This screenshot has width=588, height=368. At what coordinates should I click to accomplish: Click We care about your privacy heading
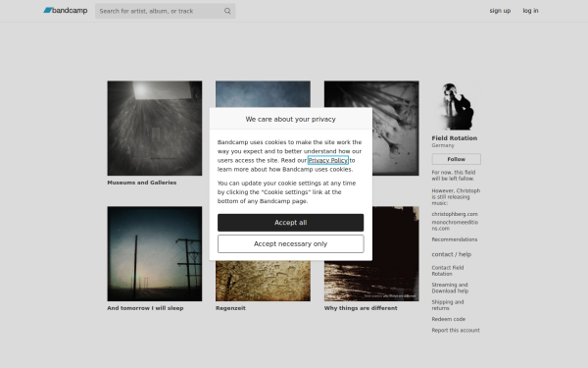pyautogui.click(x=291, y=119)
